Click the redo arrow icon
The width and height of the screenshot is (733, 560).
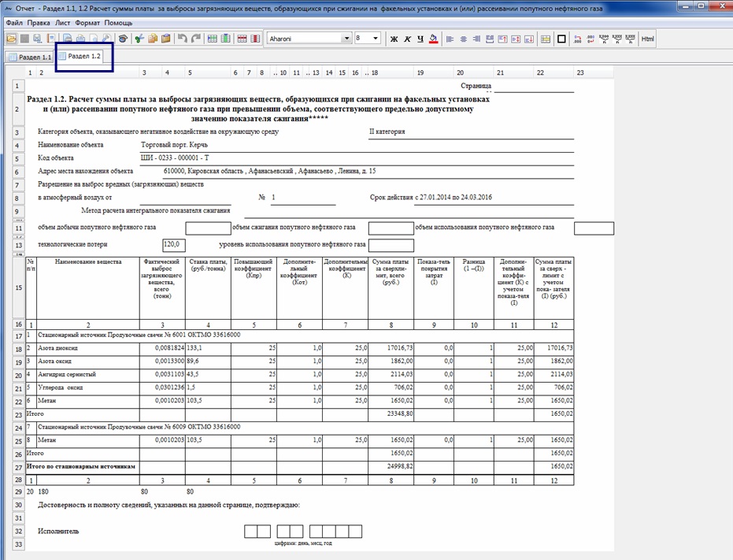pos(196,39)
